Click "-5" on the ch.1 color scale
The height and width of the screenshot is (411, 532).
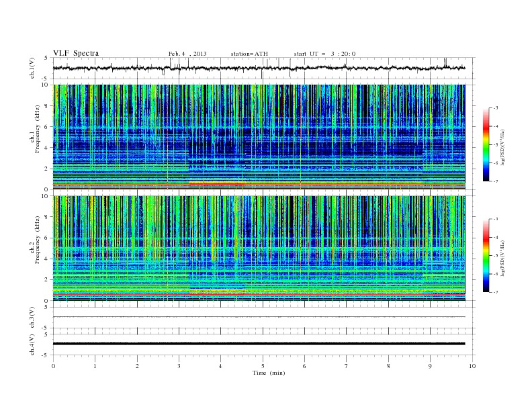[496, 144]
